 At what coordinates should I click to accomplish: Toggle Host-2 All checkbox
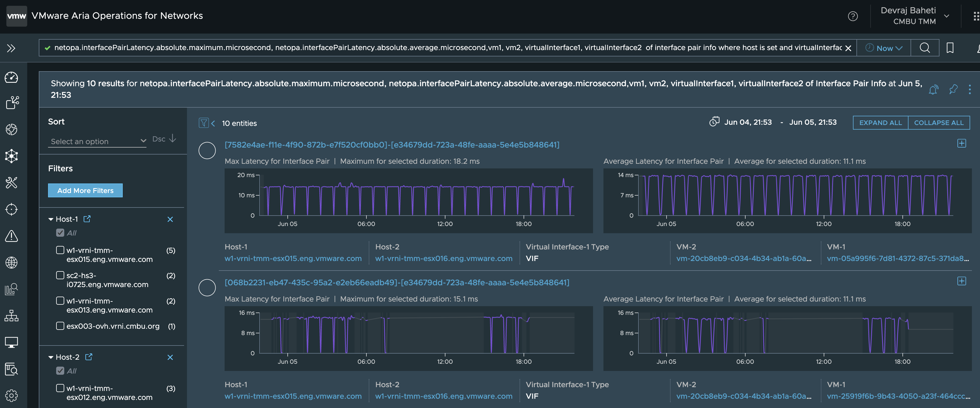click(x=60, y=371)
